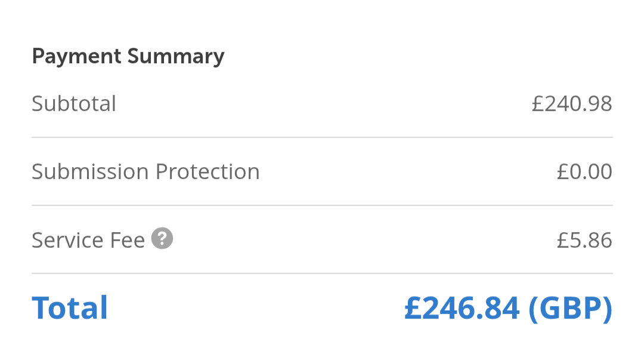Click the word "Summary" in the heading

176,57
